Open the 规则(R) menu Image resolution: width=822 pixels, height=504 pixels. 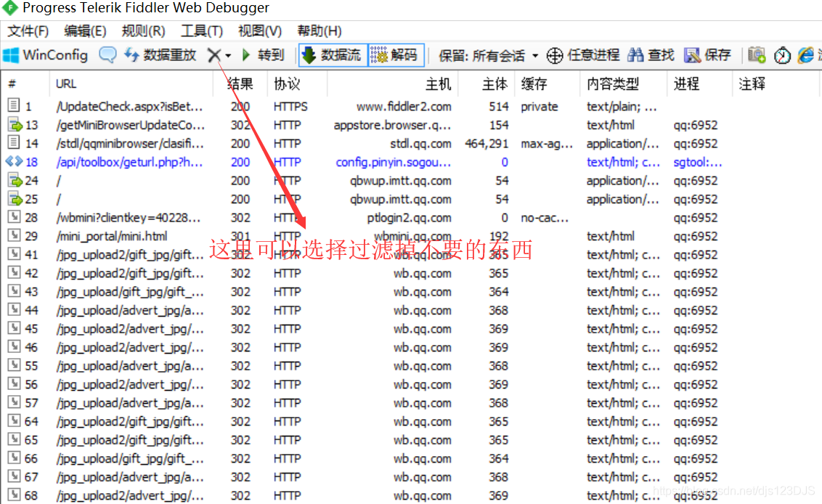[x=143, y=31]
